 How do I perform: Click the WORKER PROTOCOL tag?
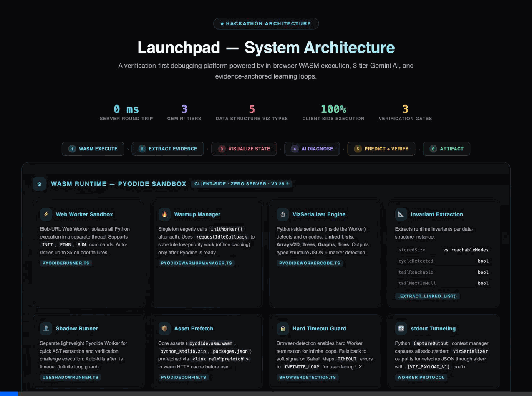click(421, 377)
